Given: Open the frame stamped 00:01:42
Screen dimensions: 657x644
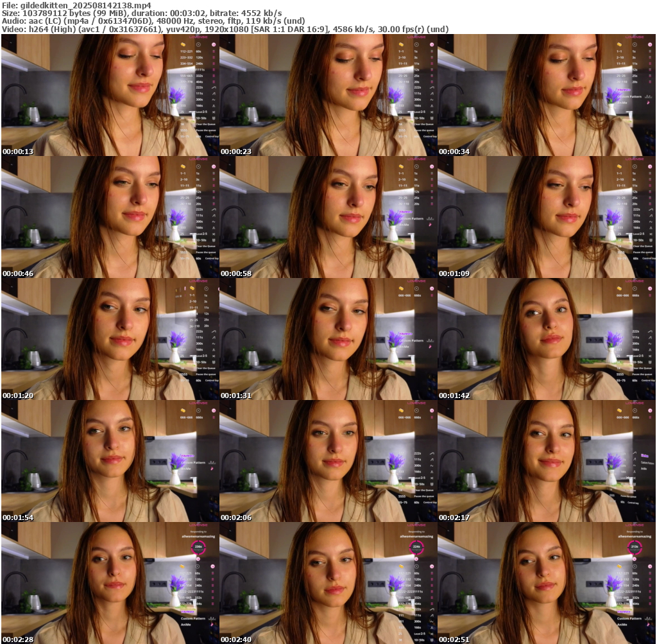Looking at the screenshot, I should tap(546, 339).
